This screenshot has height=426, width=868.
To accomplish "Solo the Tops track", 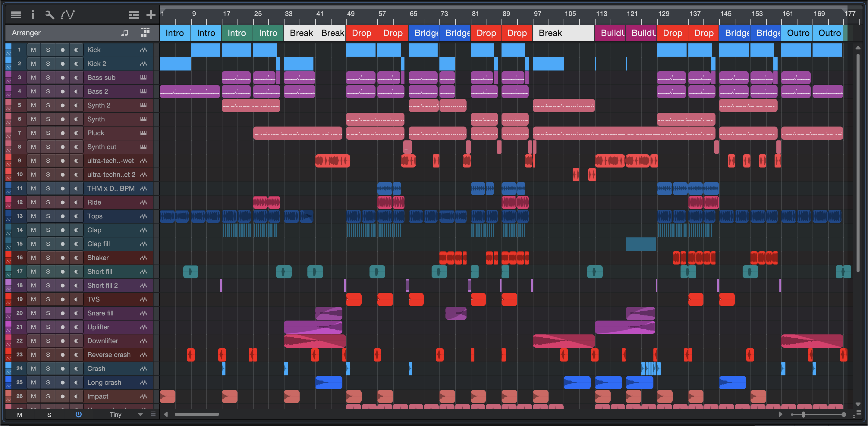I will point(48,216).
